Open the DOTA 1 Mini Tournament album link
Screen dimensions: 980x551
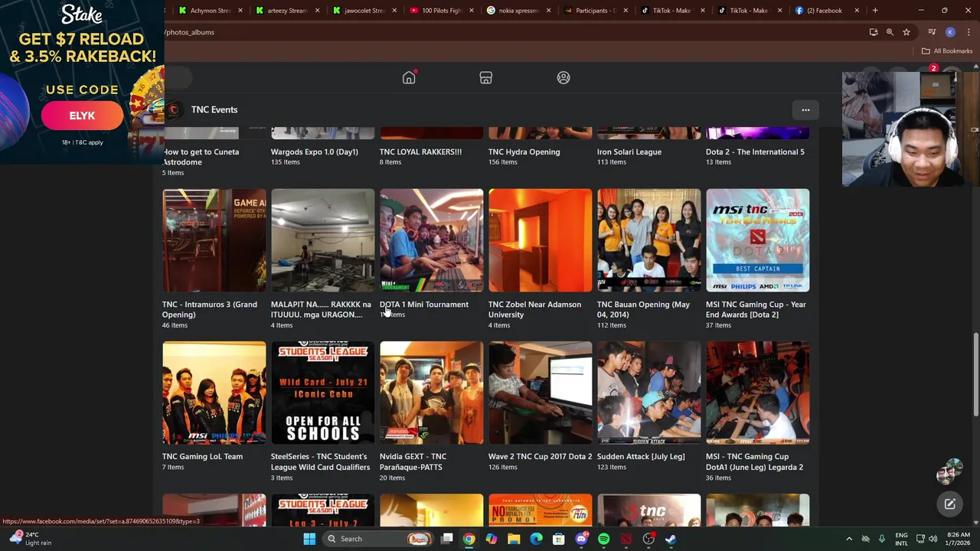pos(424,305)
